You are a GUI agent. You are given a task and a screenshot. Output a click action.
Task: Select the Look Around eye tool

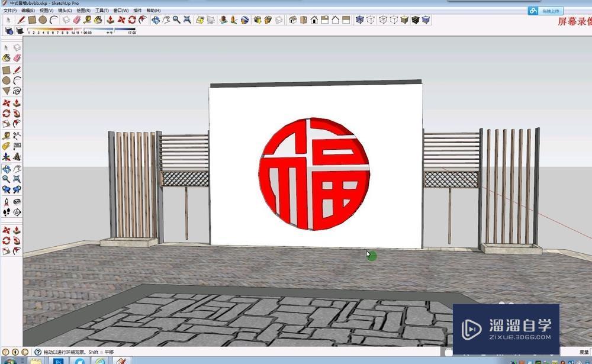[x=17, y=202]
